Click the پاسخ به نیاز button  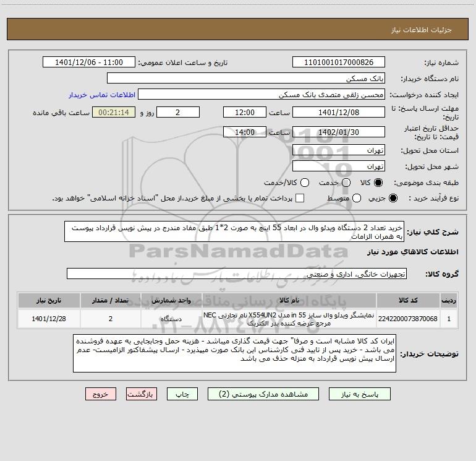point(358,394)
